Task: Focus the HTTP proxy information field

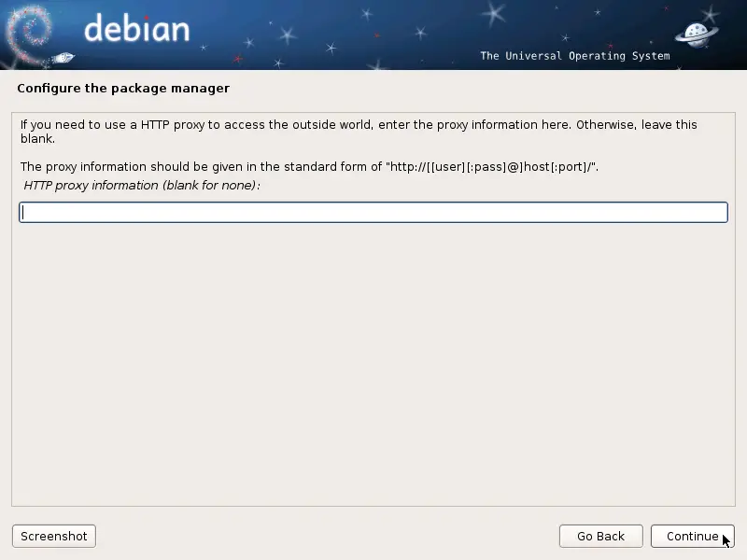Action: 373,213
